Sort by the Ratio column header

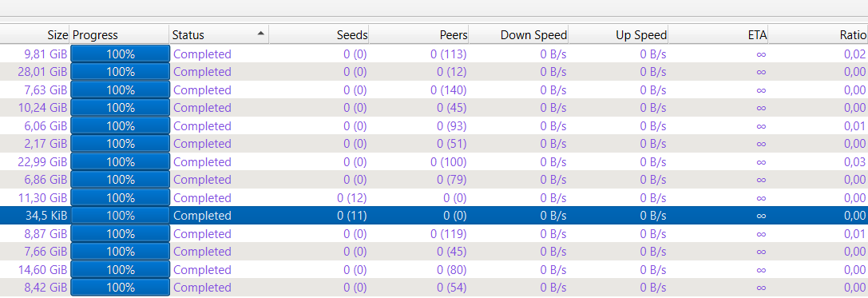818,35
